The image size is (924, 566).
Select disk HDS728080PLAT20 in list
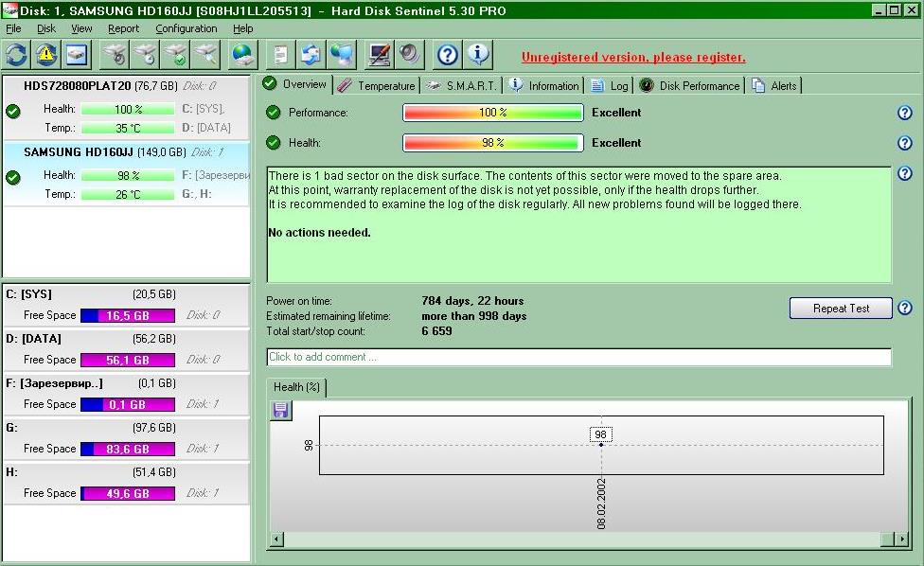[126, 107]
